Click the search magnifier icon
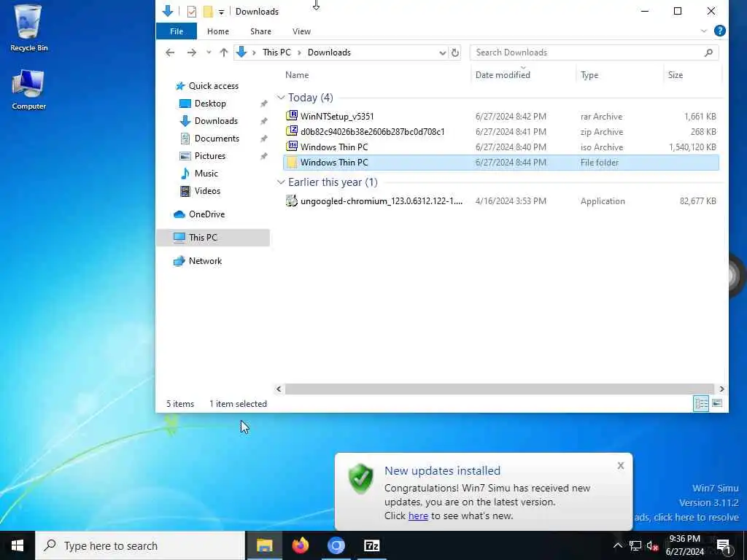 click(708, 52)
